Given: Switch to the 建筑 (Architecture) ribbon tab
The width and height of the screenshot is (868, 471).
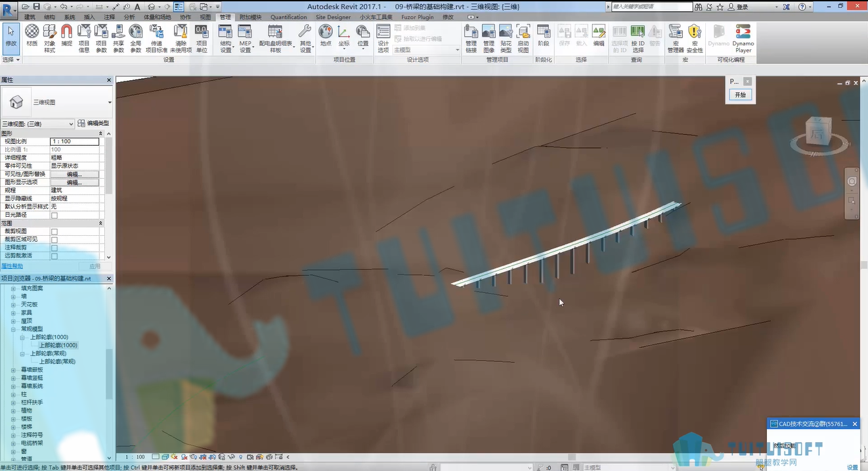Looking at the screenshot, I should [30, 17].
